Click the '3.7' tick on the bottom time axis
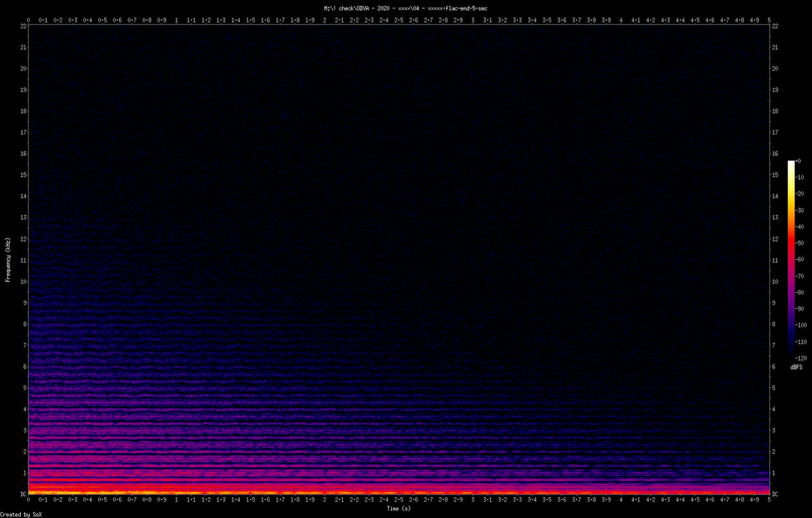812x518 pixels. 576,501
